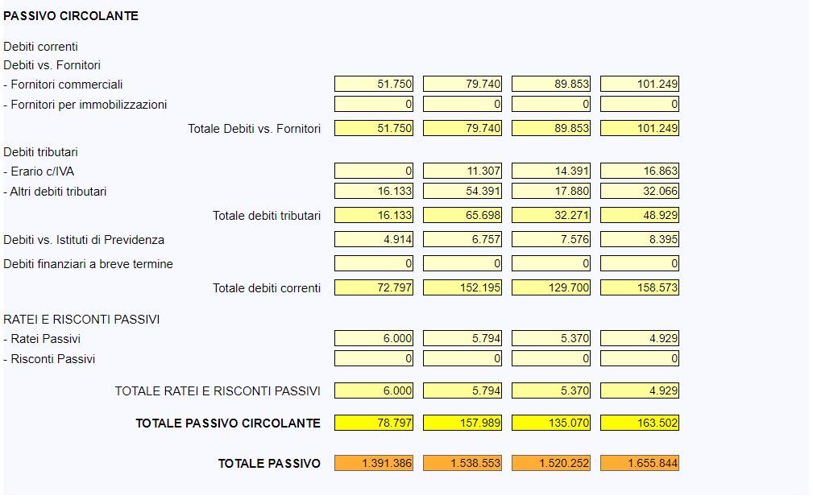Screen dimensions: 813x504
Task: Click Totale Passivo Circolante value 78.797
Action: (x=374, y=423)
